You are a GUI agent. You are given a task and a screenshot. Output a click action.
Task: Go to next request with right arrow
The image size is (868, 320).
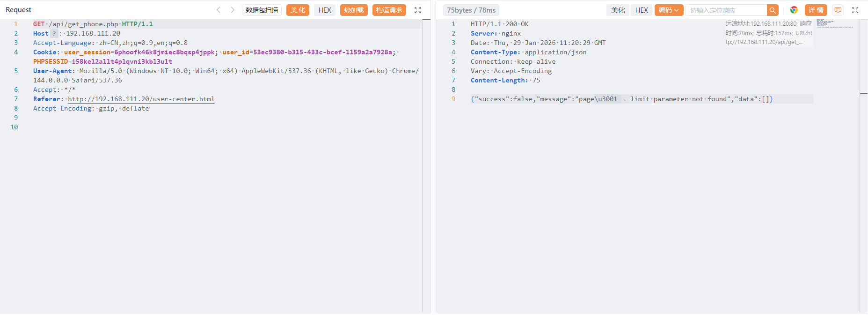pyautogui.click(x=233, y=10)
